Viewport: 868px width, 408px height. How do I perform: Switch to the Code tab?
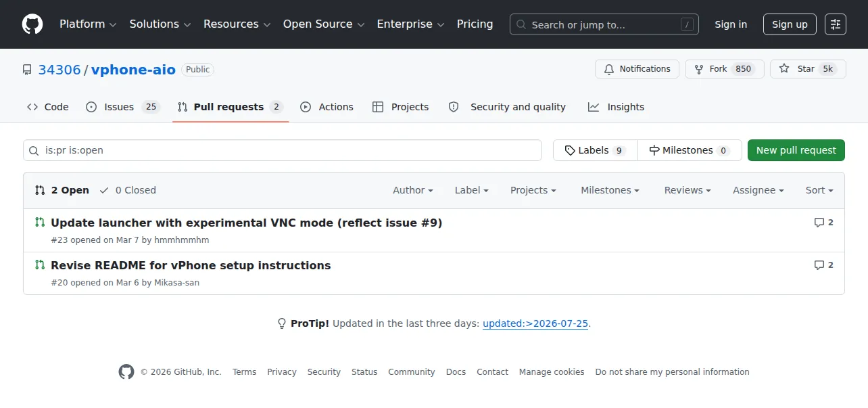[47, 107]
